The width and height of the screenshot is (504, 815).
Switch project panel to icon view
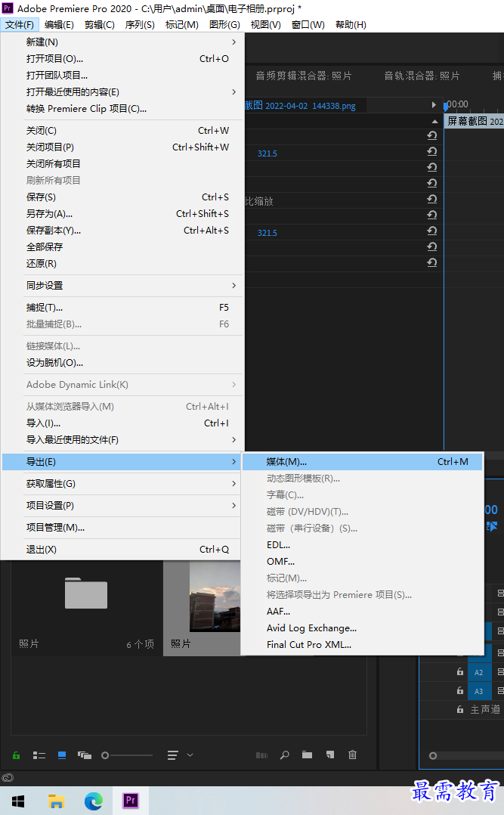click(x=62, y=755)
